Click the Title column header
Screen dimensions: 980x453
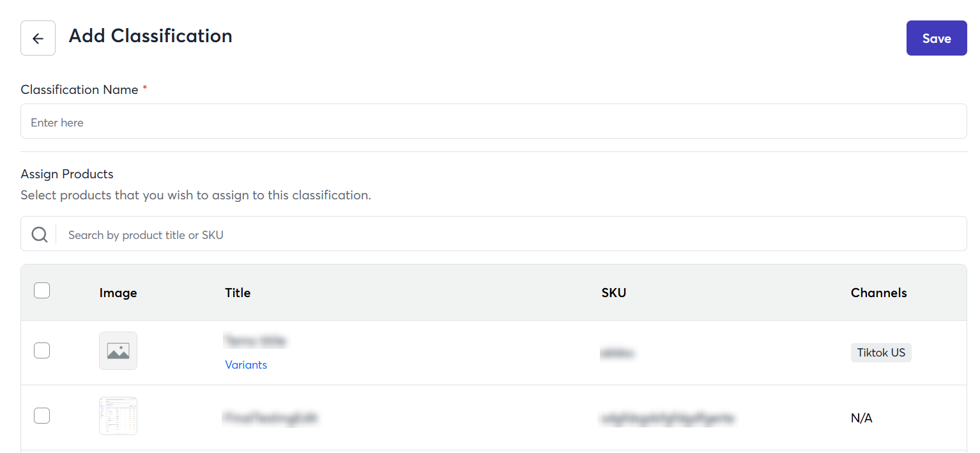[x=238, y=293]
